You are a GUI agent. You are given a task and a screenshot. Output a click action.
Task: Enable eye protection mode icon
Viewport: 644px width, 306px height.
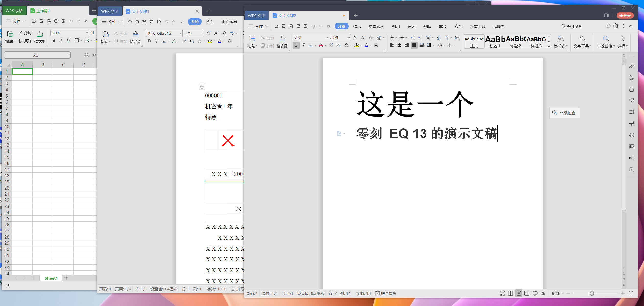543,293
